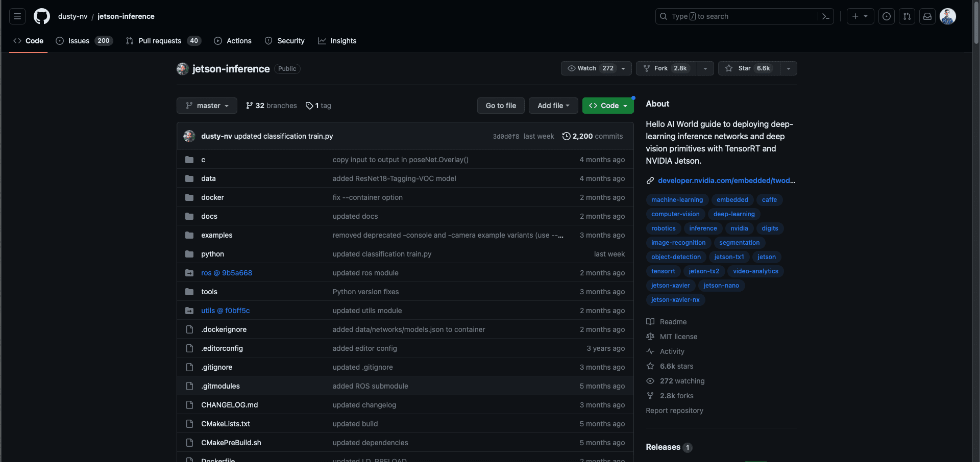View the 2,200 commits history
Screen dimensions: 980x462
coord(593,136)
